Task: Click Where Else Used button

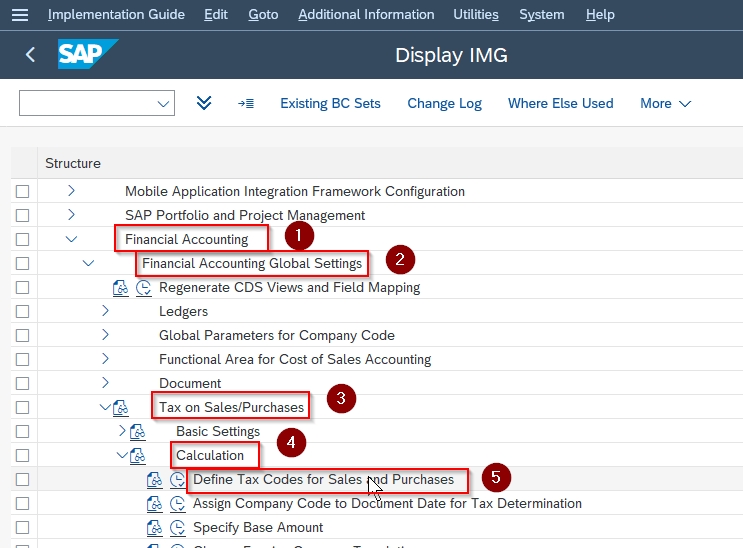Action: [561, 103]
